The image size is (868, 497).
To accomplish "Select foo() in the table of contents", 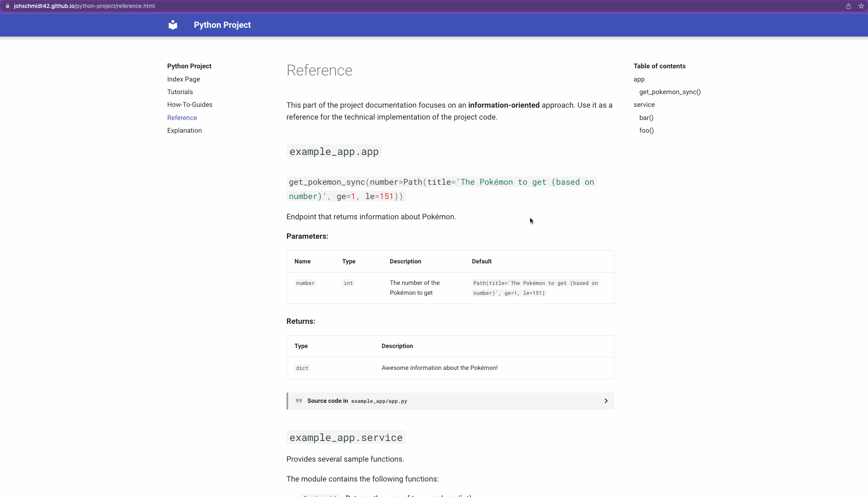I will click(x=646, y=130).
